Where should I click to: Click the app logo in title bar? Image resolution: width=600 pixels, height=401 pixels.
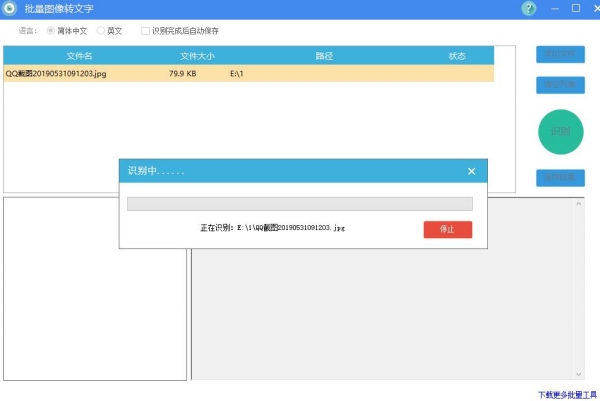[x=10, y=8]
